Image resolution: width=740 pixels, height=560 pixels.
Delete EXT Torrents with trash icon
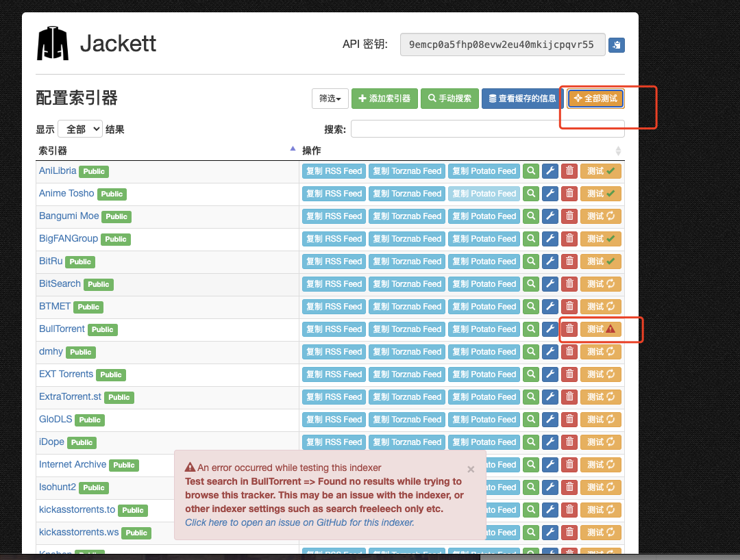tap(569, 374)
